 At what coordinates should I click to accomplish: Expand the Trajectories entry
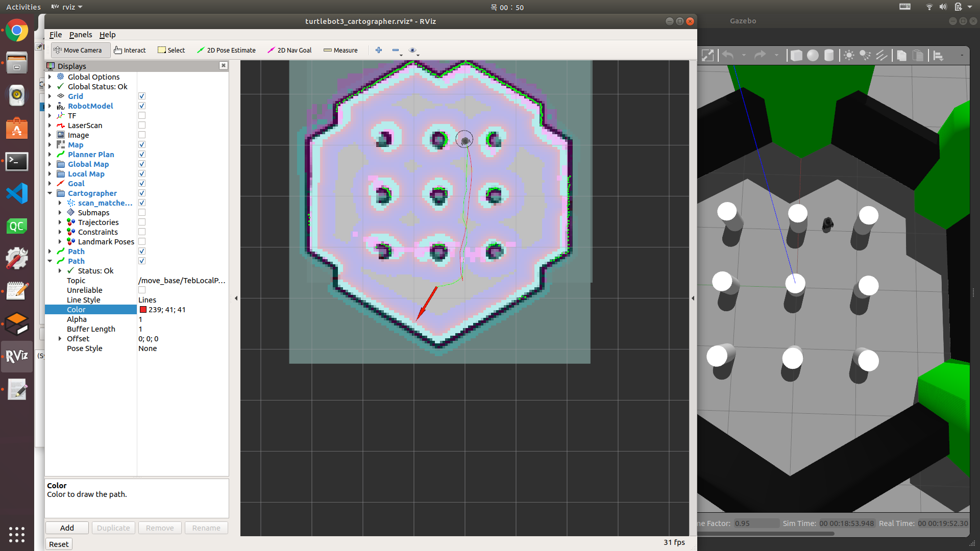coord(60,222)
